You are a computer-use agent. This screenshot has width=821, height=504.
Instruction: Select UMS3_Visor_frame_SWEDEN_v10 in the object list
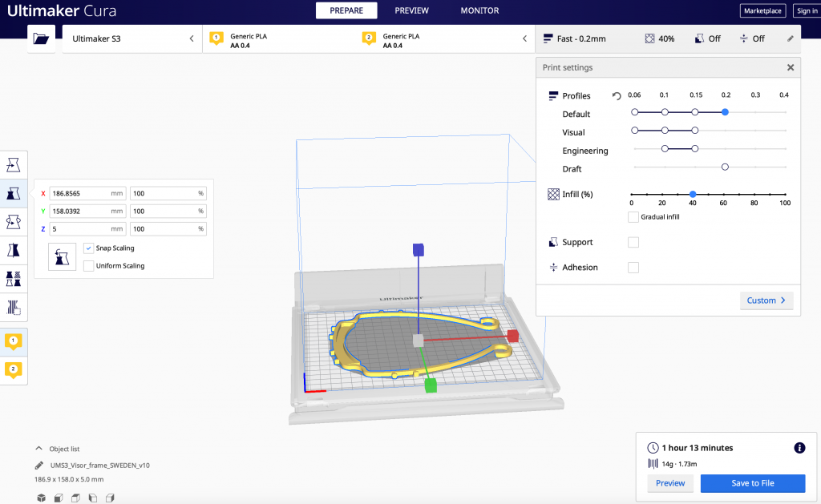click(x=100, y=466)
